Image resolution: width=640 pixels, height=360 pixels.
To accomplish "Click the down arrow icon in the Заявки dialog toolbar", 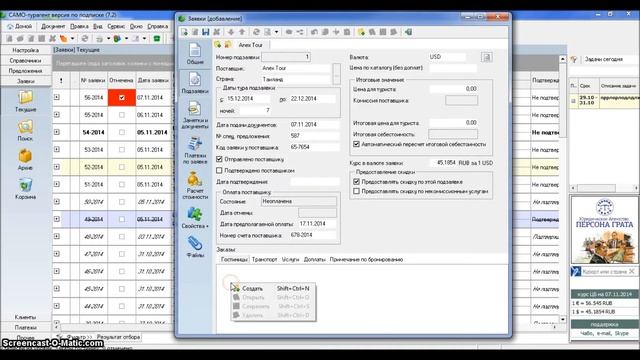I will click(x=231, y=32).
